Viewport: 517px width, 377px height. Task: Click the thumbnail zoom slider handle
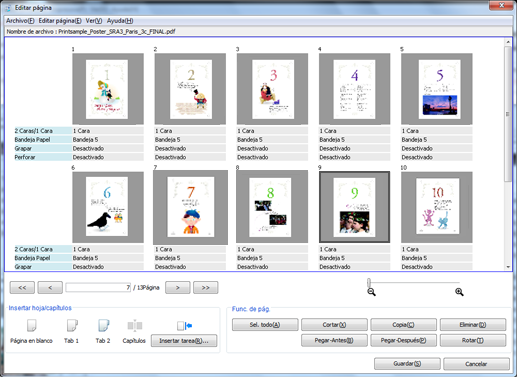[x=369, y=283]
